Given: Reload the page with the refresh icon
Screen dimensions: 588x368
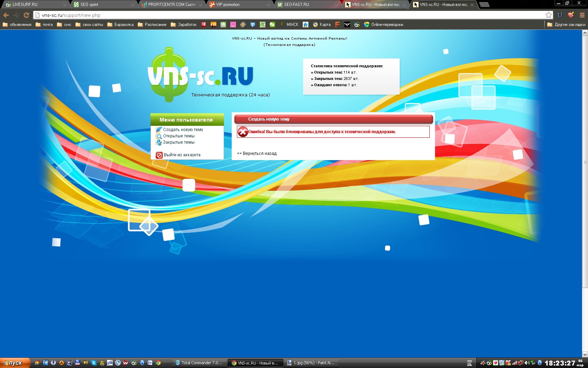Looking at the screenshot, I should coord(26,15).
